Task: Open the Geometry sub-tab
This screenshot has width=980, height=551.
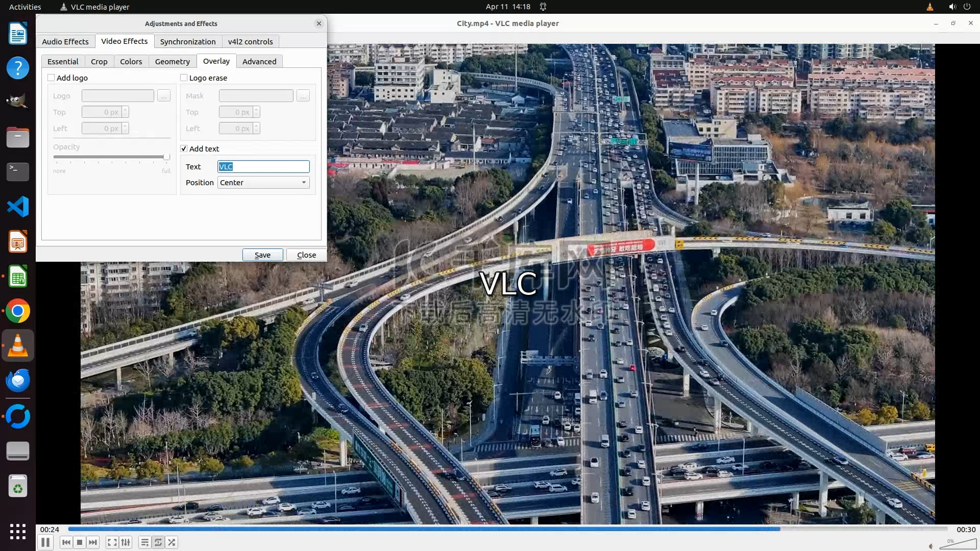Action: tap(172, 61)
